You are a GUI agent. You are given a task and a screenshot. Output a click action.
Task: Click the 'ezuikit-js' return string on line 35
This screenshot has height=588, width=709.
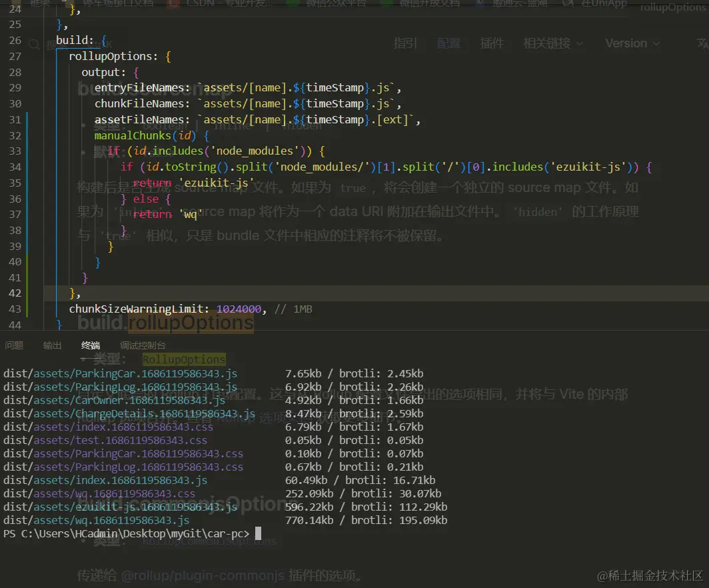tap(217, 183)
